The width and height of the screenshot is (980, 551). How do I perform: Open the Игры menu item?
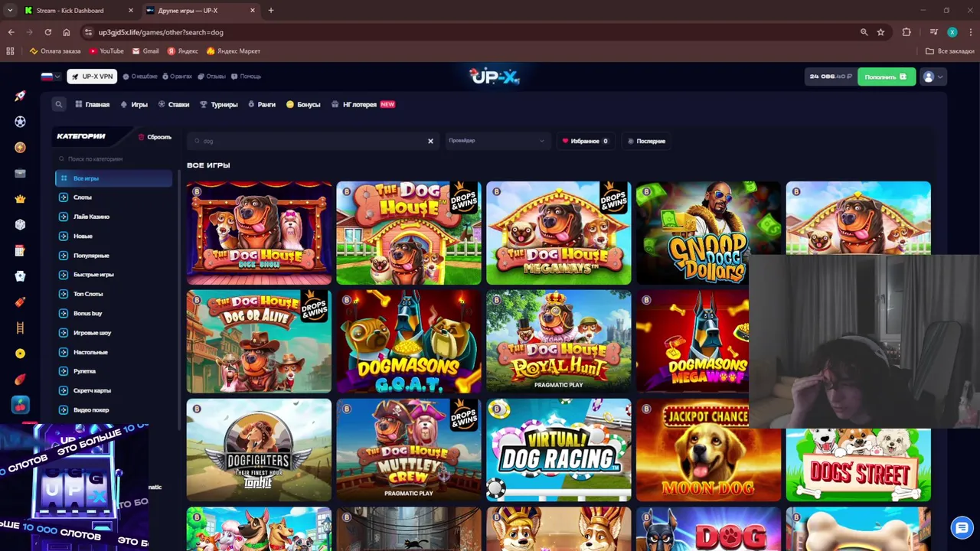[x=134, y=104]
